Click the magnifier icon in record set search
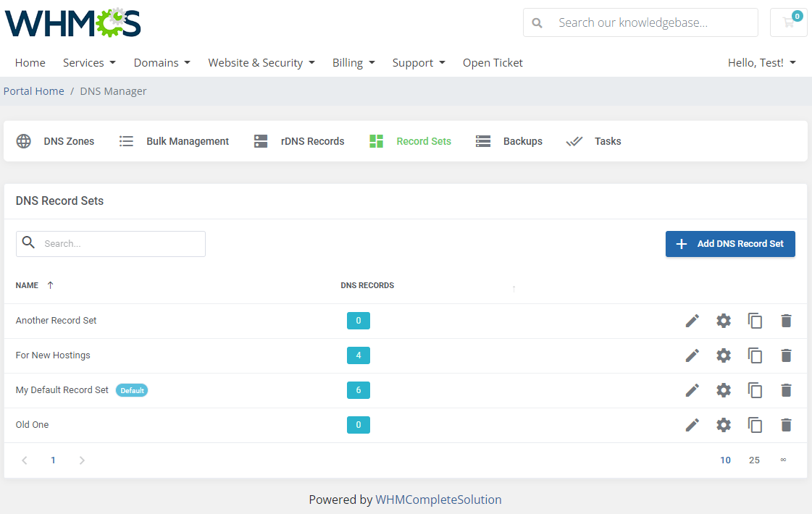The width and height of the screenshot is (812, 514). tap(28, 243)
